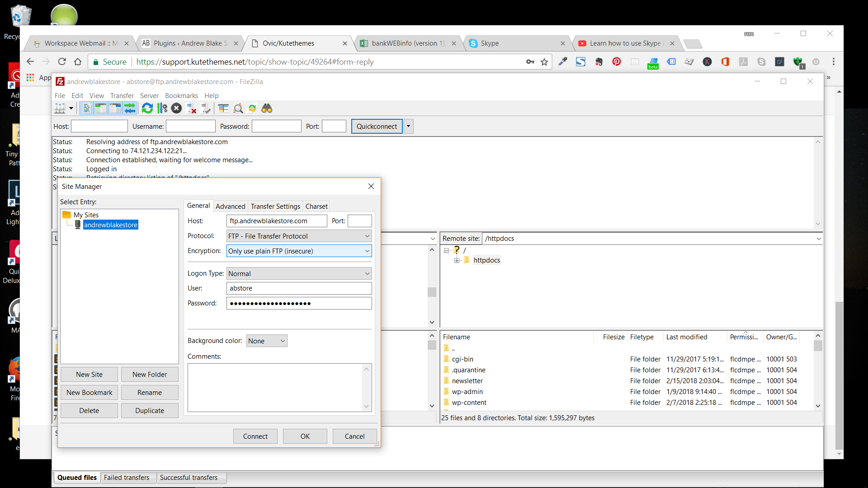Click the Evernote elephant extension icon
Viewport: 868px width, 488px height.
coord(599,62)
